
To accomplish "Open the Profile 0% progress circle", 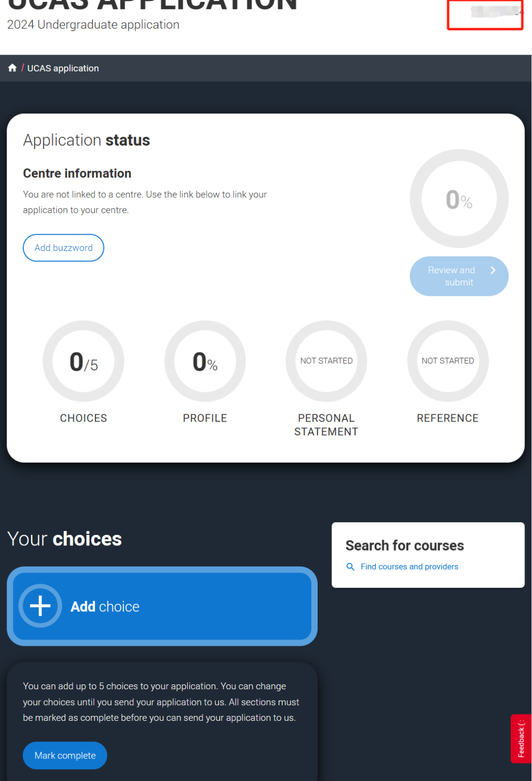I will (205, 361).
